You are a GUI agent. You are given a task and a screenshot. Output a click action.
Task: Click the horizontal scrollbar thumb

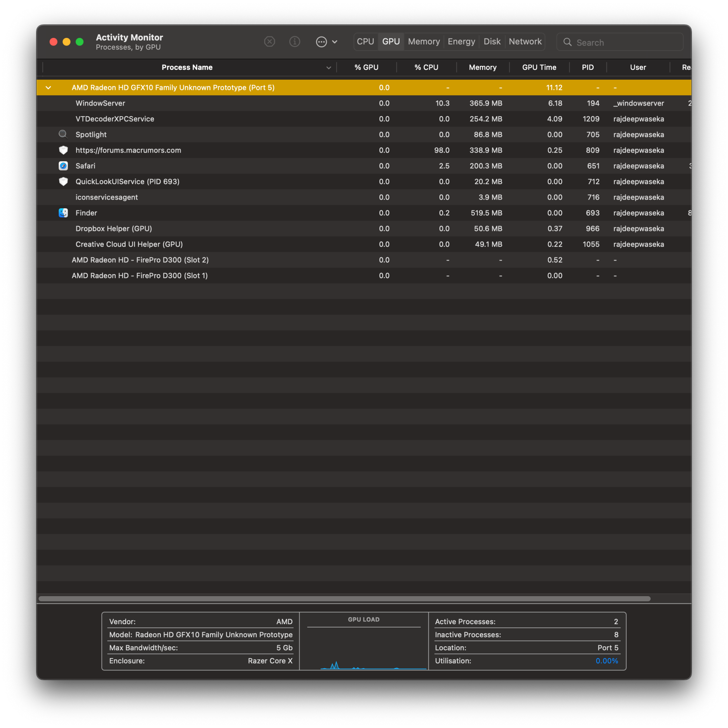coord(344,598)
